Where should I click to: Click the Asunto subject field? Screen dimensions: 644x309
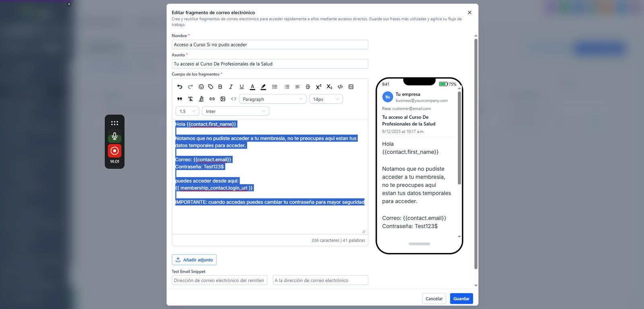(270, 64)
